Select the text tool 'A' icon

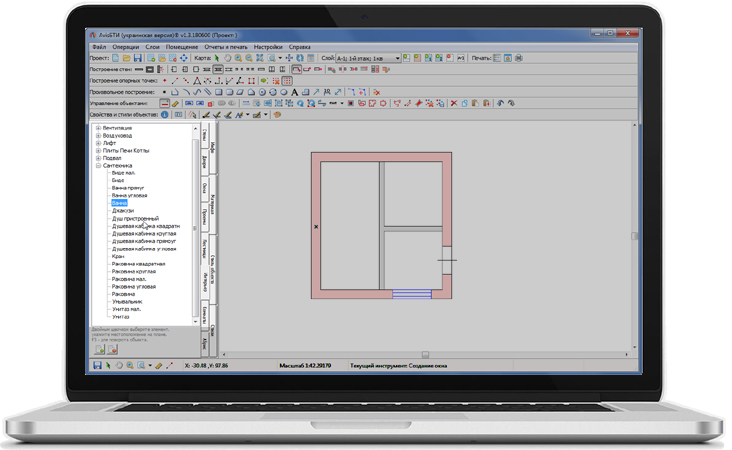(x=294, y=92)
